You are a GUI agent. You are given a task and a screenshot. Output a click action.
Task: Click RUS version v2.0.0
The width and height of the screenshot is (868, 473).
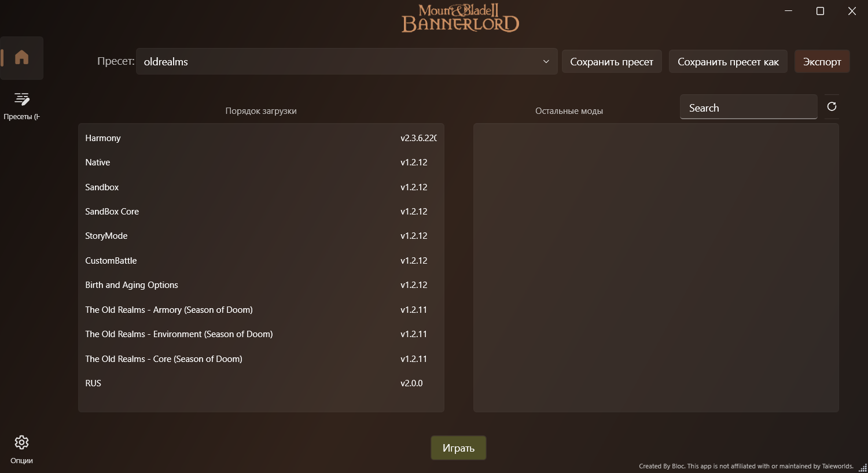pos(411,383)
